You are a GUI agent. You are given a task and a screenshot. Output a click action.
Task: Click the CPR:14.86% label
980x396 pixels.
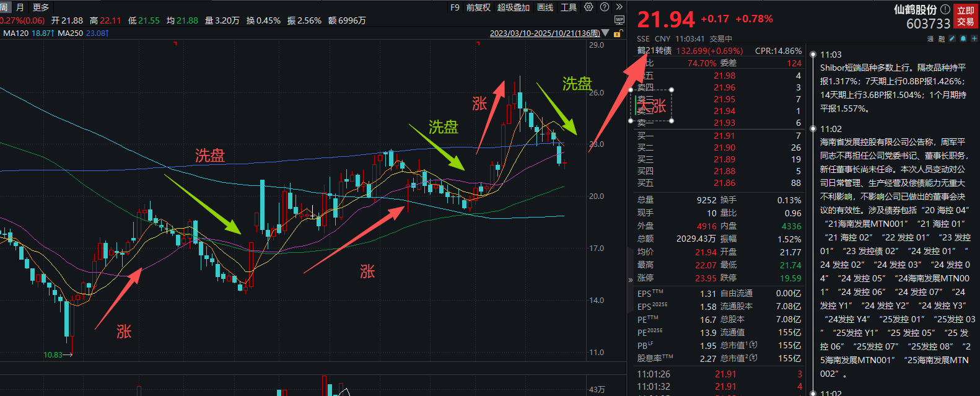(778, 51)
